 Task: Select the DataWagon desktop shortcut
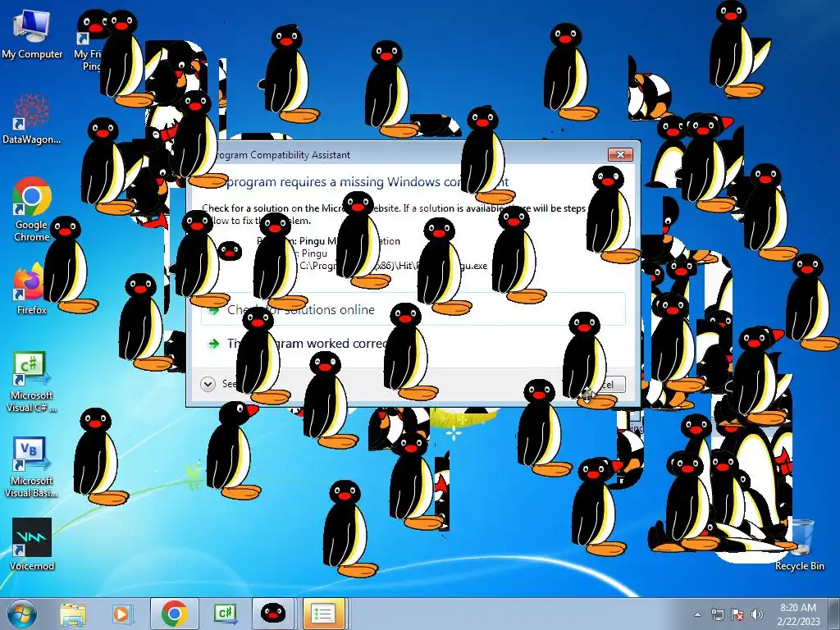point(32,119)
